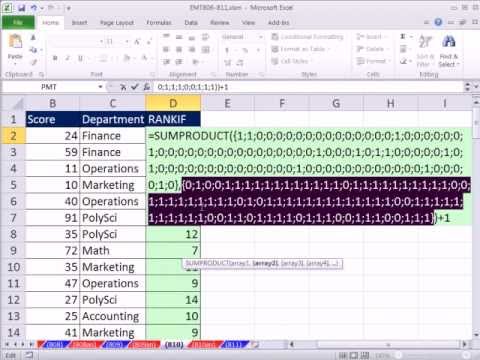The height and width of the screenshot is (360, 480).
Task: Switch to the Page Layout tab
Action: pyautogui.click(x=117, y=23)
